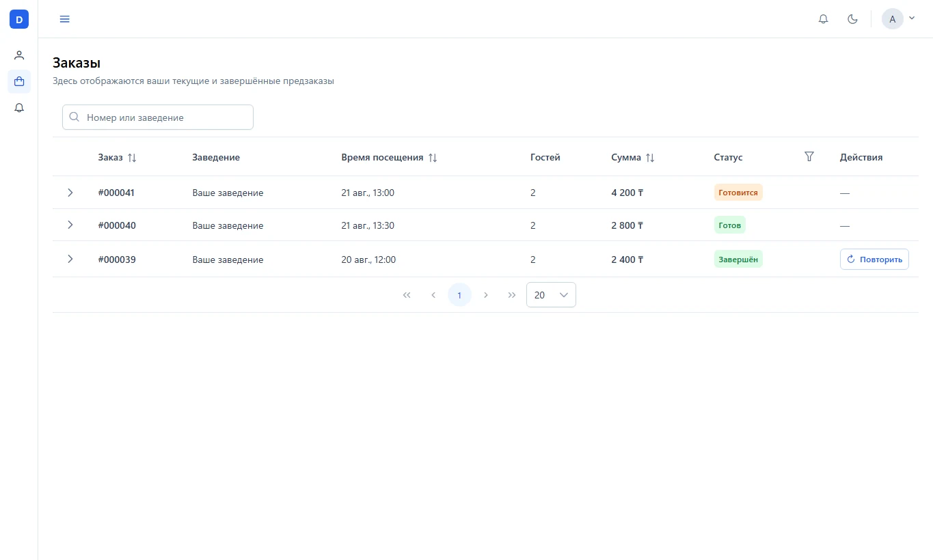Click visit time 21 авг., 13:00

pyautogui.click(x=368, y=193)
